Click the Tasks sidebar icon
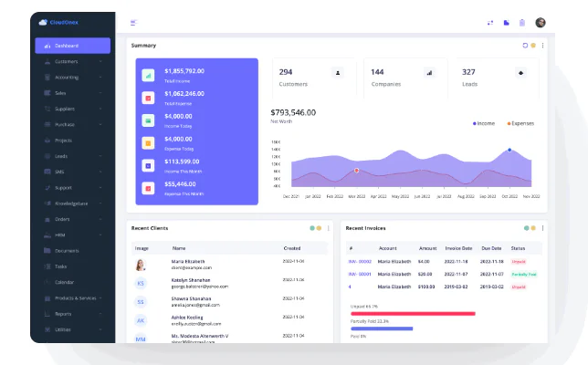Viewport: 588px width, 365px height. [x=47, y=266]
